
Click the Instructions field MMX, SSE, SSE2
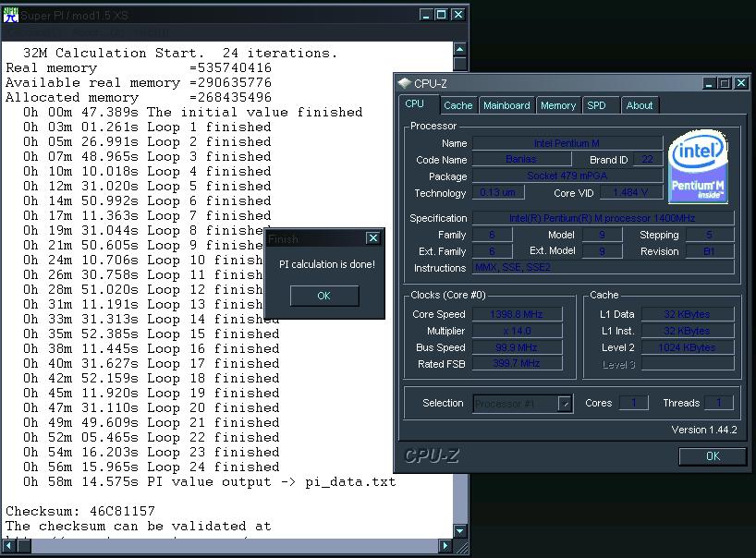603,267
